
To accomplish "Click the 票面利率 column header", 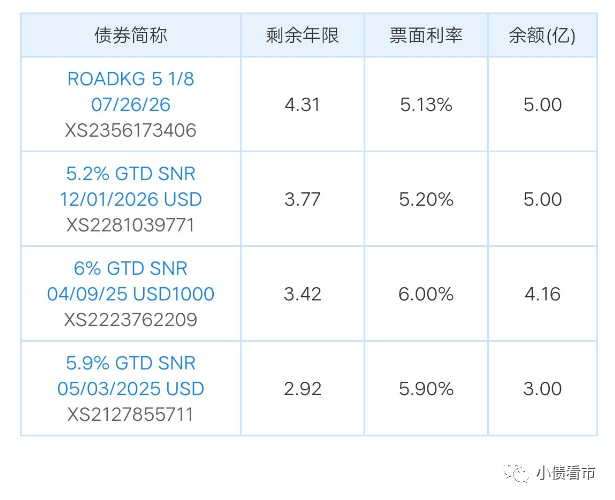I will tap(425, 36).
